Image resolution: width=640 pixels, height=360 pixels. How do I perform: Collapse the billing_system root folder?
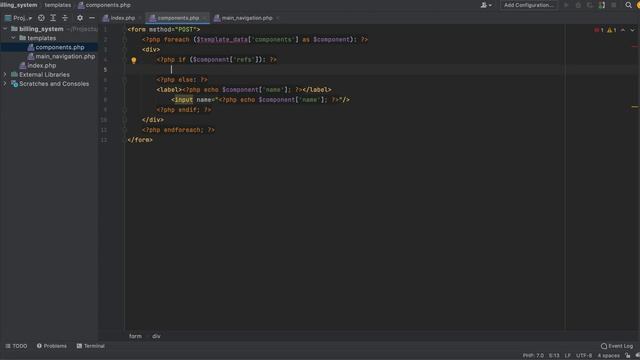point(5,29)
